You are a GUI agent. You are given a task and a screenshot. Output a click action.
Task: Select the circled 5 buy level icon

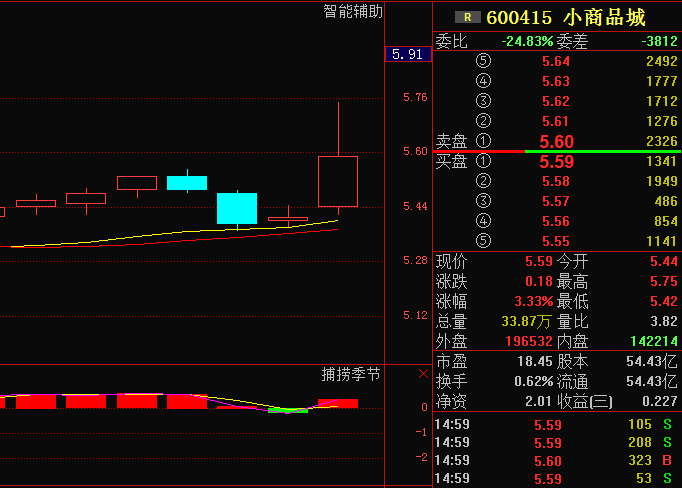(x=483, y=241)
